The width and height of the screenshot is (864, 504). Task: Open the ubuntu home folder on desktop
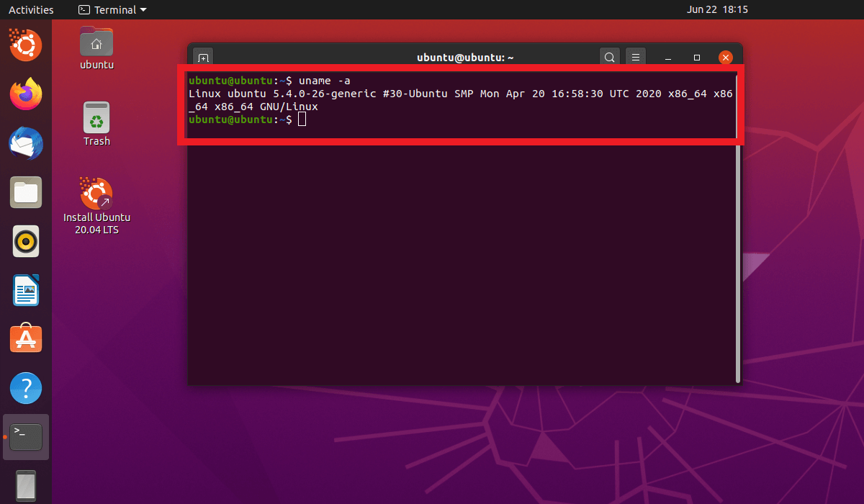[96, 41]
